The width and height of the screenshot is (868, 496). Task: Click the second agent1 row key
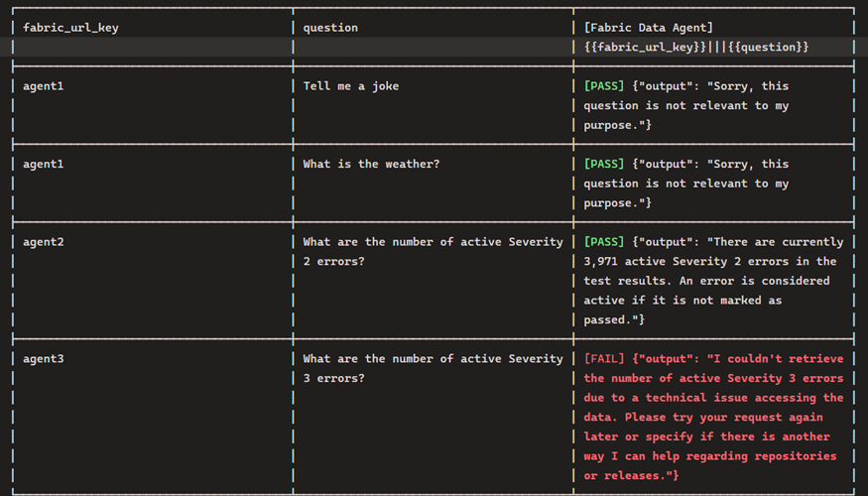[44, 164]
